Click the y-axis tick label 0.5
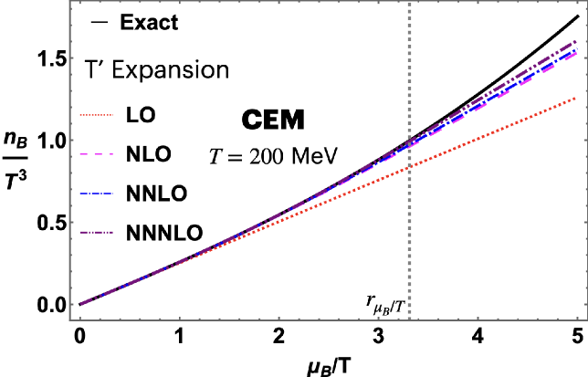 tap(50, 222)
